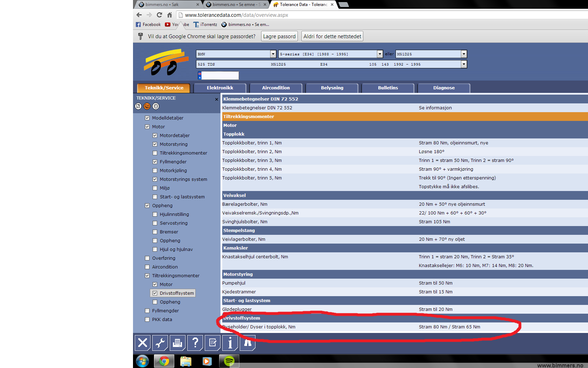Open the iTorrentz bookmark
This screenshot has width=588, height=368.
point(205,25)
